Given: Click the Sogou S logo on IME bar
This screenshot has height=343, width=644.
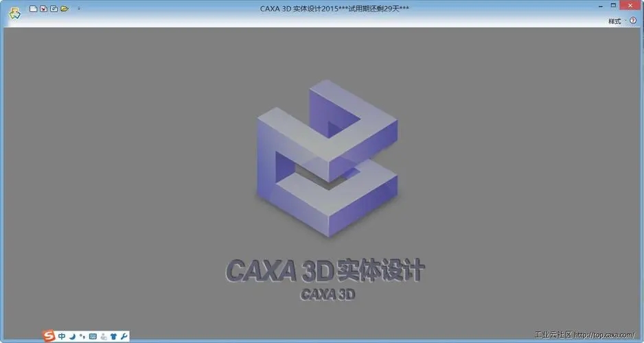Looking at the screenshot, I should pos(49,336).
